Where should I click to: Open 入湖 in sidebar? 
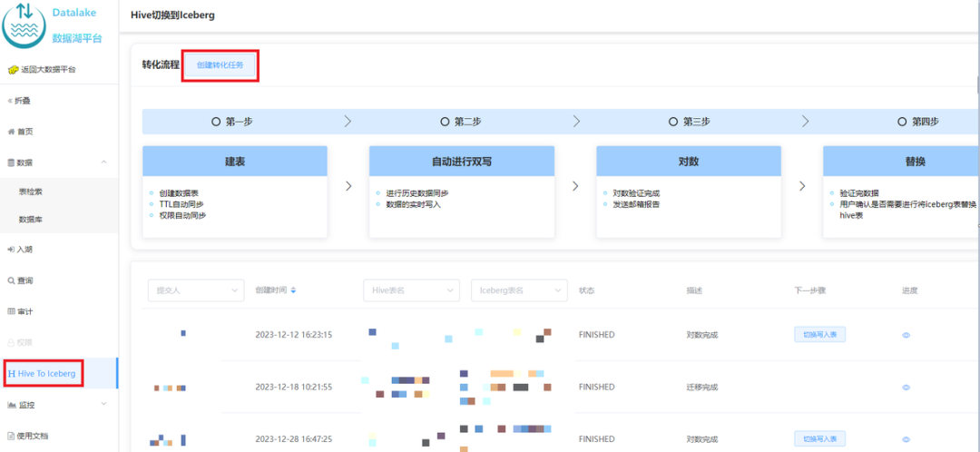coord(59,250)
